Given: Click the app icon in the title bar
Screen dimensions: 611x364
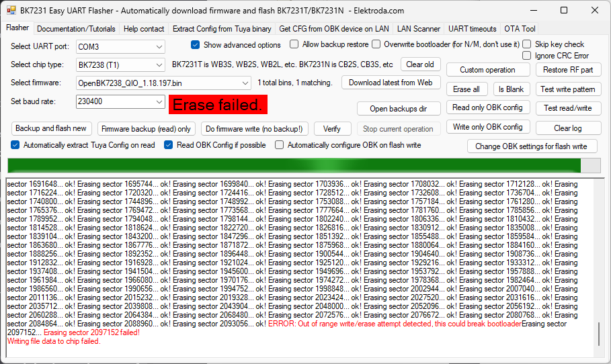Looking at the screenshot, I should [x=11, y=11].
